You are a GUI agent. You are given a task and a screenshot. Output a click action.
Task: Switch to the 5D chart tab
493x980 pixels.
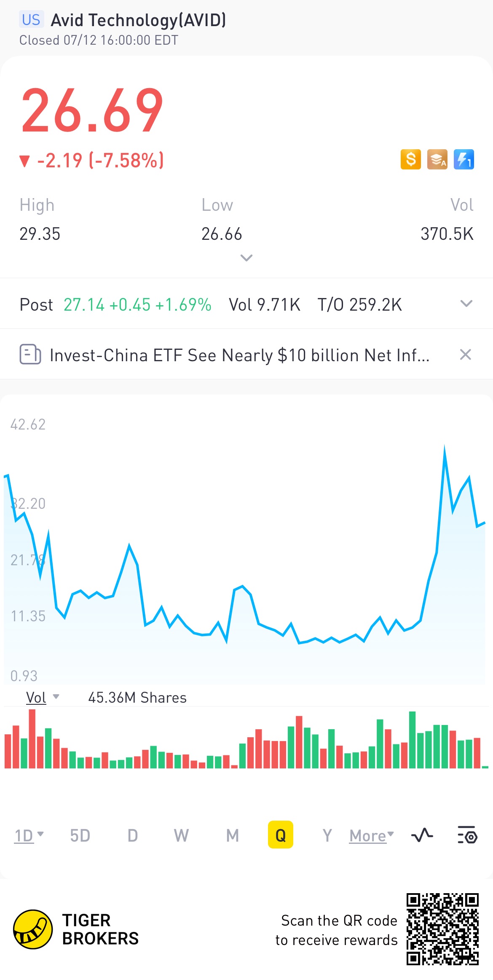[x=80, y=835]
